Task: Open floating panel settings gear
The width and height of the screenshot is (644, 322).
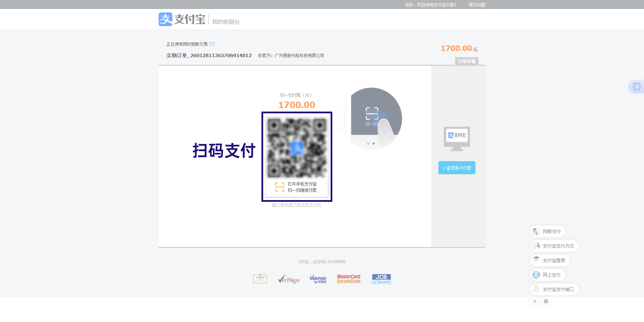Action: tap(546, 301)
